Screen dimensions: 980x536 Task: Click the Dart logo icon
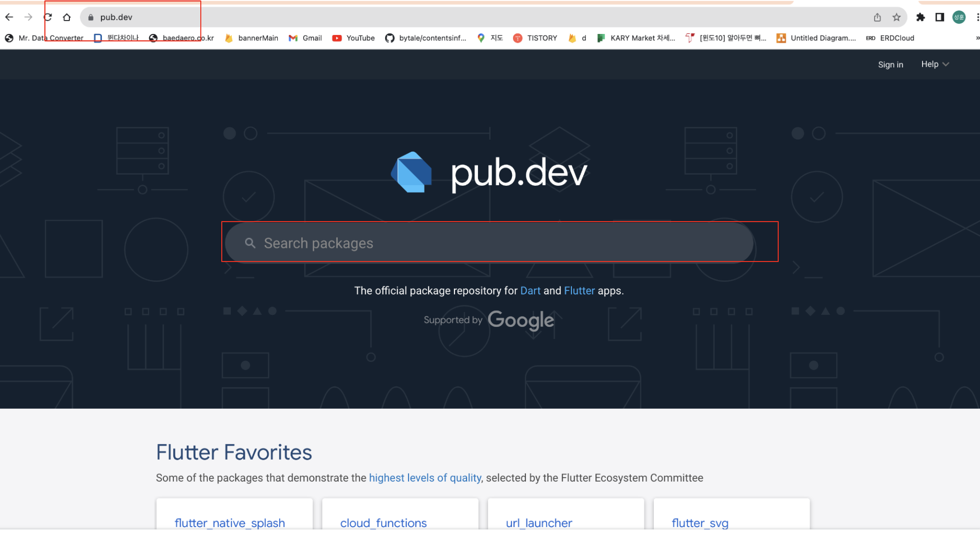coord(411,172)
